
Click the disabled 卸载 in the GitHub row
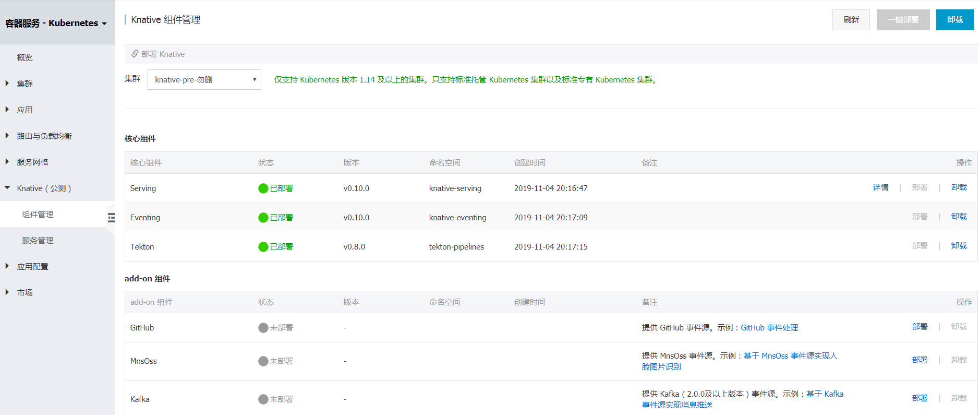click(x=959, y=327)
